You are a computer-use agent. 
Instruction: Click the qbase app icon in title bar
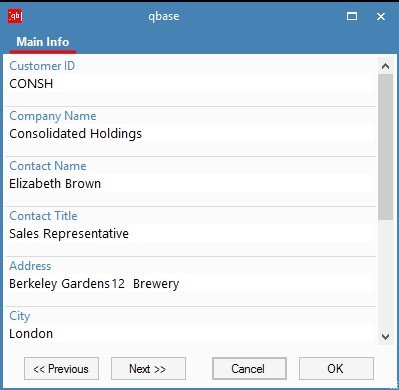pyautogui.click(x=15, y=16)
